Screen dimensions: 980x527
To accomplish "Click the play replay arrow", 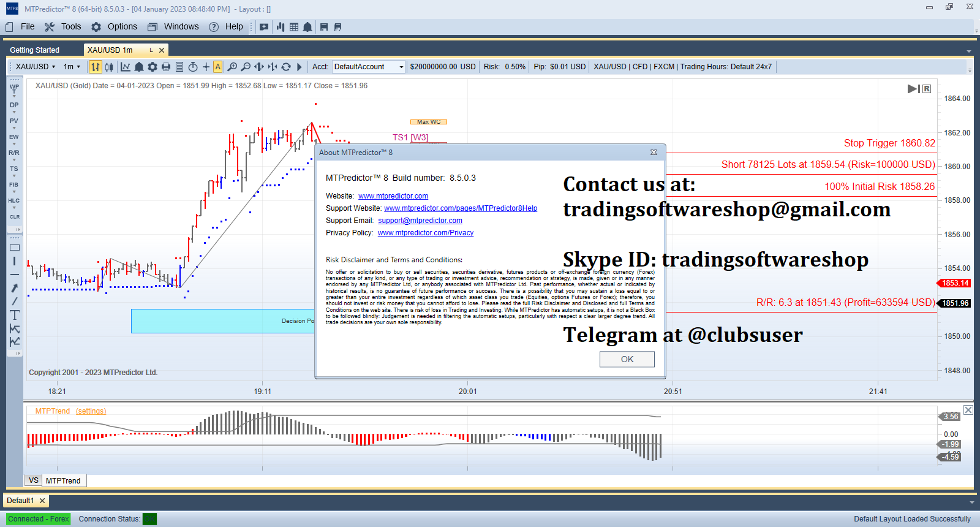I will (300, 67).
